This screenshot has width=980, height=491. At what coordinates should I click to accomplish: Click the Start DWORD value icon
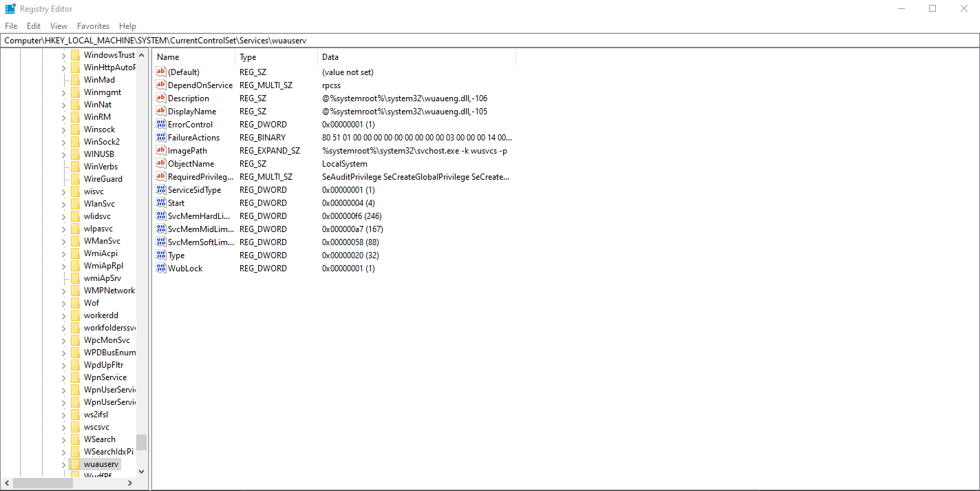click(161, 203)
